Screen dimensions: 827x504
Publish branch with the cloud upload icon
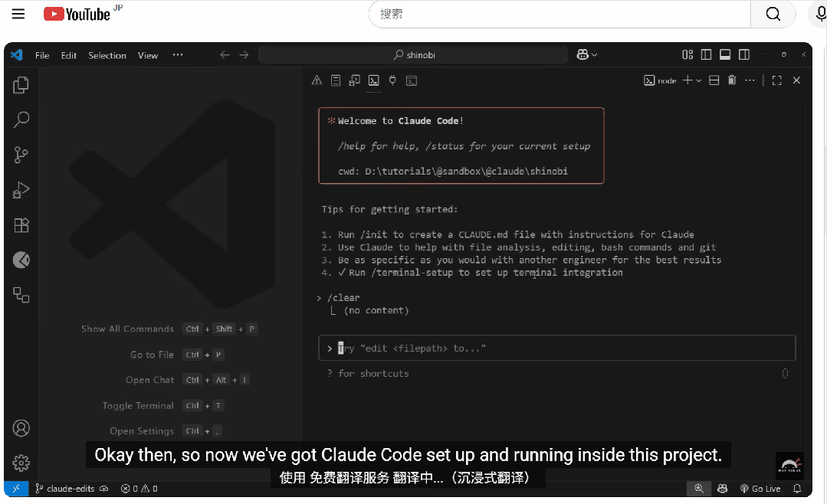pyautogui.click(x=104, y=489)
